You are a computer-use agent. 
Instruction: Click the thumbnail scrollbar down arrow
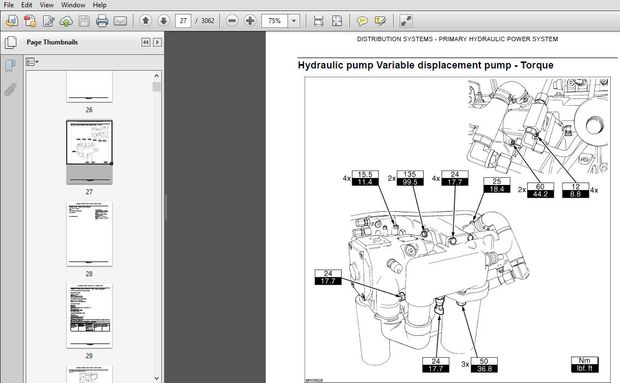coord(157,378)
